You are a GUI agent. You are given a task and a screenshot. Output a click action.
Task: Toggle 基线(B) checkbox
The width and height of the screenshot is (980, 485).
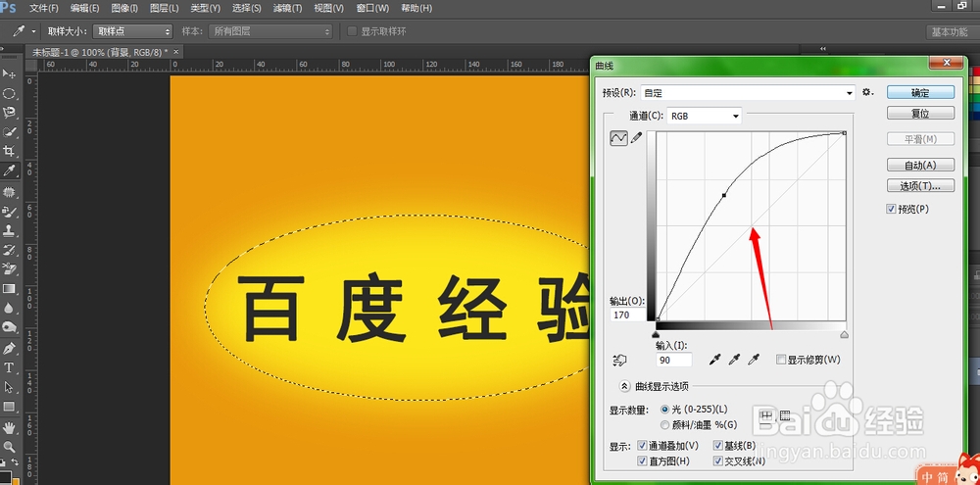717,446
